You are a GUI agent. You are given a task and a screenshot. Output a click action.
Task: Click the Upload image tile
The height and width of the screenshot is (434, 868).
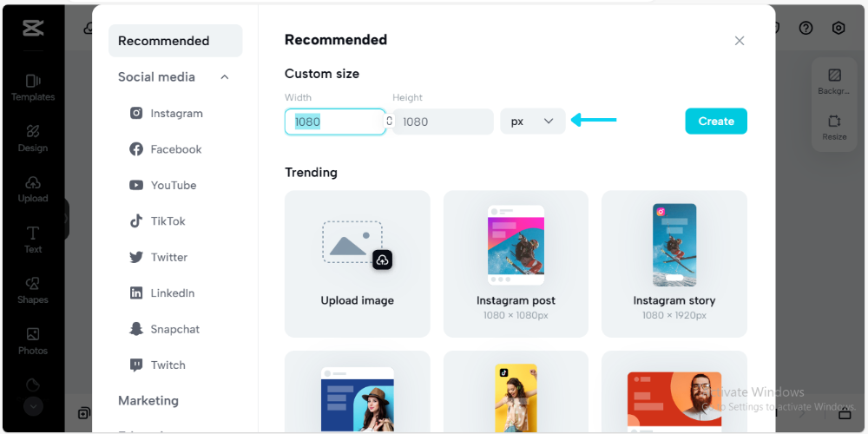[x=357, y=264]
